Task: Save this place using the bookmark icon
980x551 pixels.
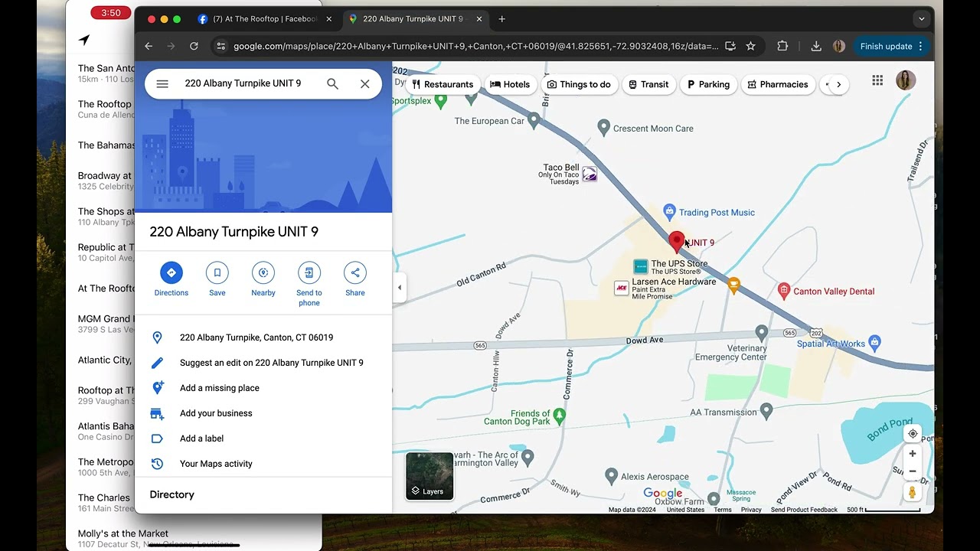Action: [217, 279]
